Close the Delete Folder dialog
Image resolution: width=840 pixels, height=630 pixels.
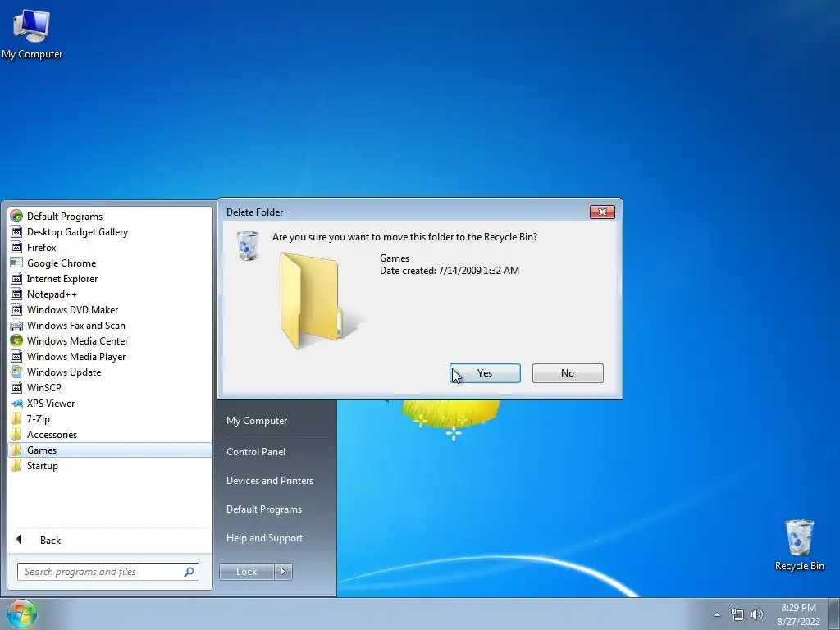point(602,212)
